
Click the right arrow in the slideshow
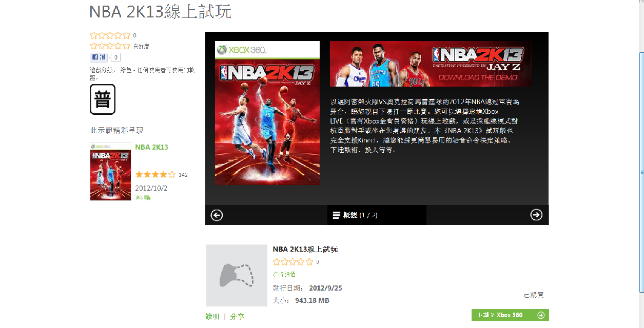click(536, 215)
